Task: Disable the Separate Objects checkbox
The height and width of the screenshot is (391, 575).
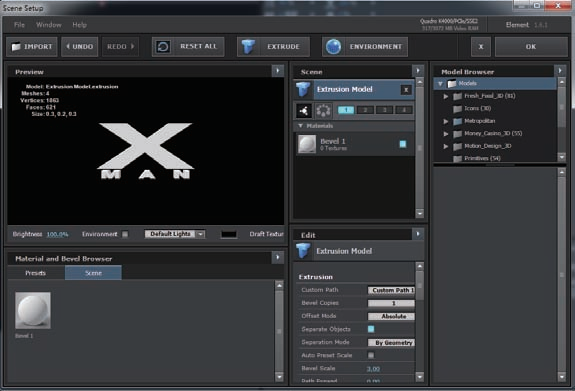Action: (371, 329)
